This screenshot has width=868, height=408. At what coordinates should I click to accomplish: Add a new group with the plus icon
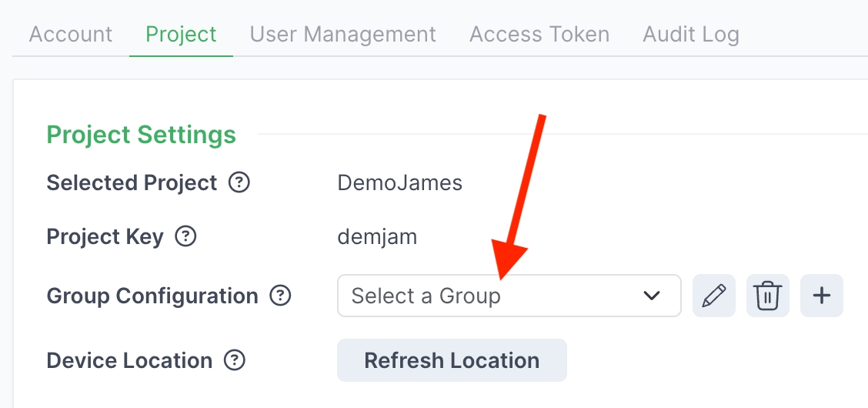point(822,296)
